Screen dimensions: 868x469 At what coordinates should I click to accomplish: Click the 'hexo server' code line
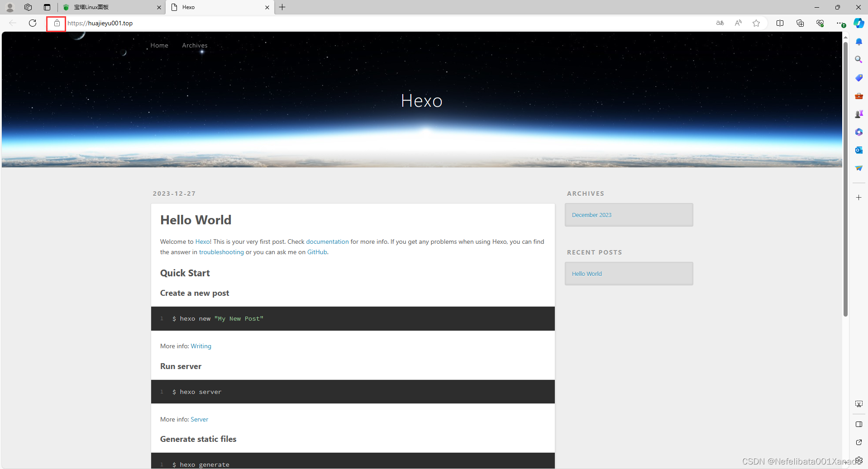click(x=197, y=392)
